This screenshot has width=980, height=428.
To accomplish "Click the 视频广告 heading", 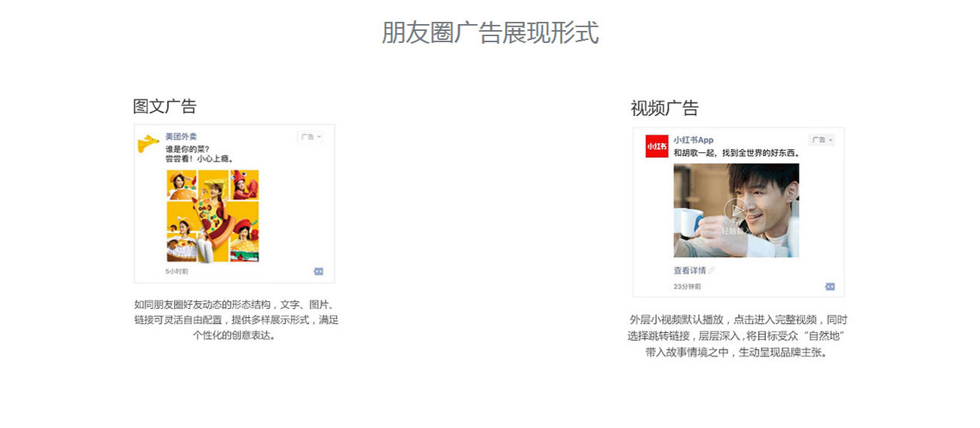I will click(664, 109).
